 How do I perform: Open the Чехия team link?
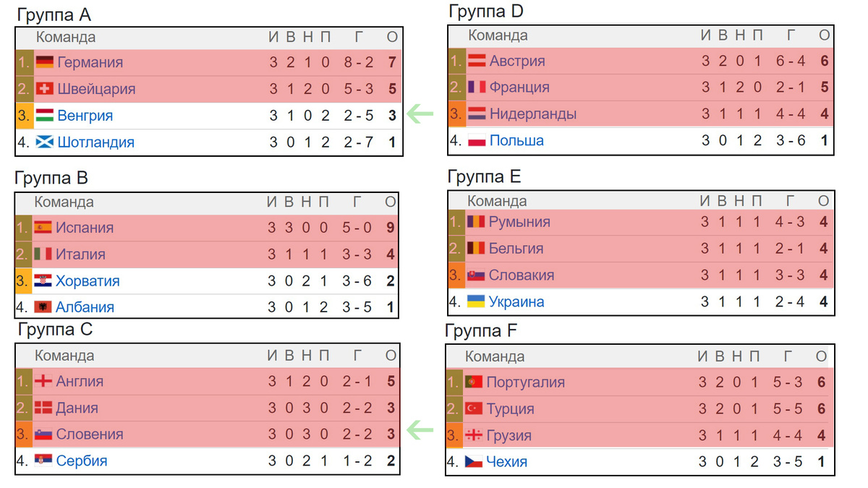[507, 462]
